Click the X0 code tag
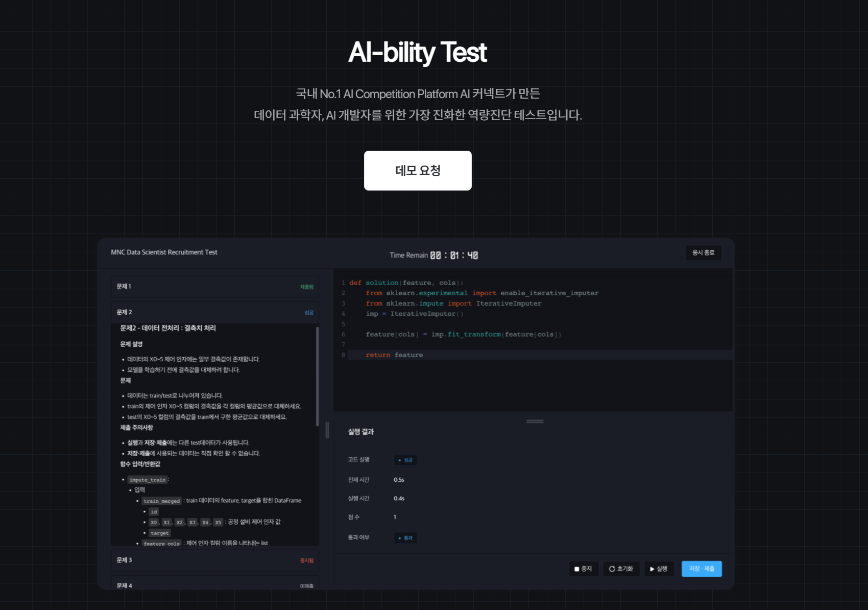 coord(154,522)
